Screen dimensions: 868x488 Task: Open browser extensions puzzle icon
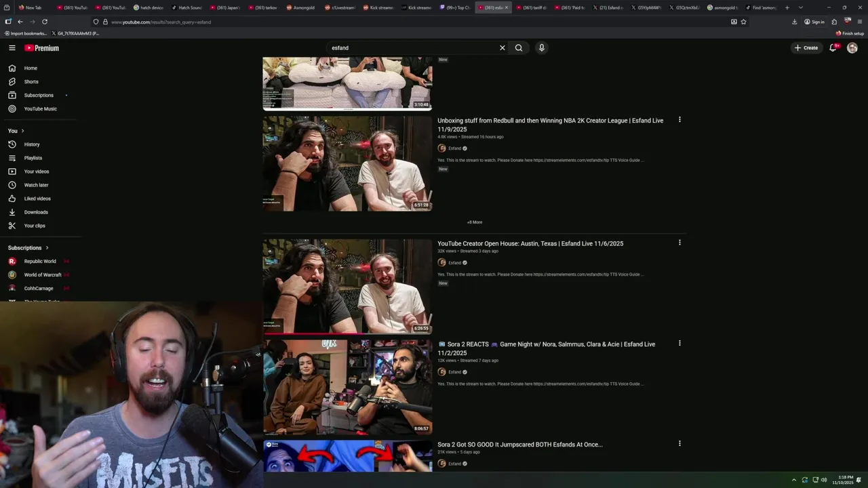coord(834,22)
